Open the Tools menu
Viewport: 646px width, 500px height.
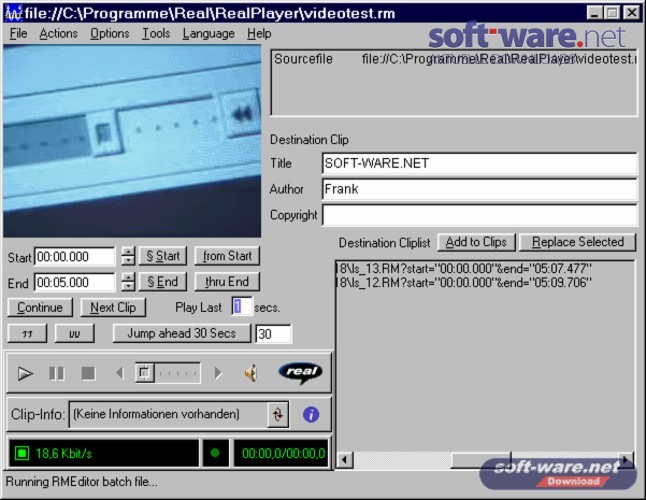pyautogui.click(x=156, y=33)
